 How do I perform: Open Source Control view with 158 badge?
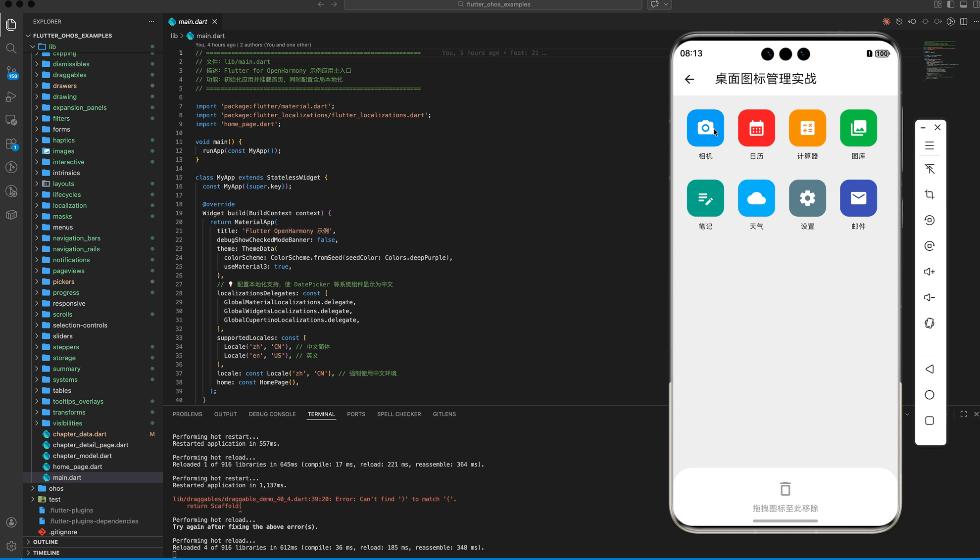click(x=11, y=72)
